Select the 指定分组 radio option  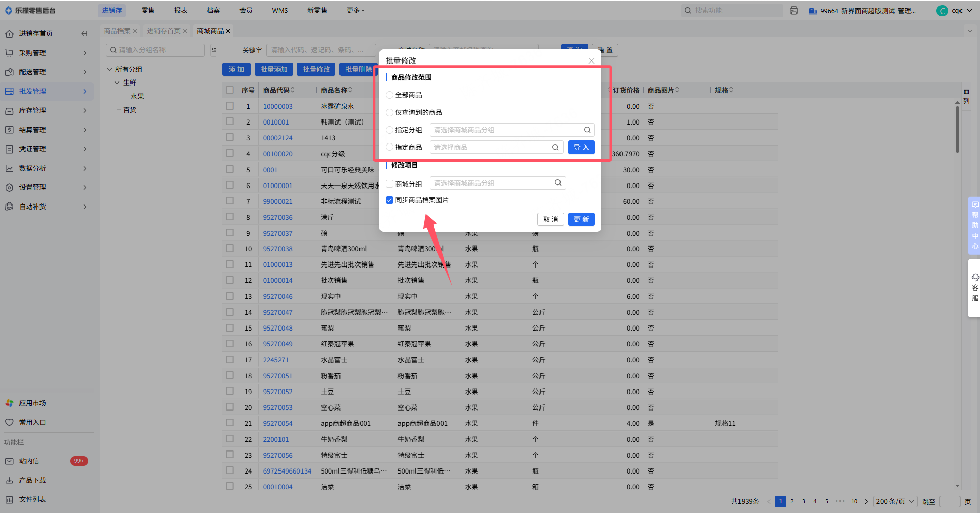click(x=389, y=130)
